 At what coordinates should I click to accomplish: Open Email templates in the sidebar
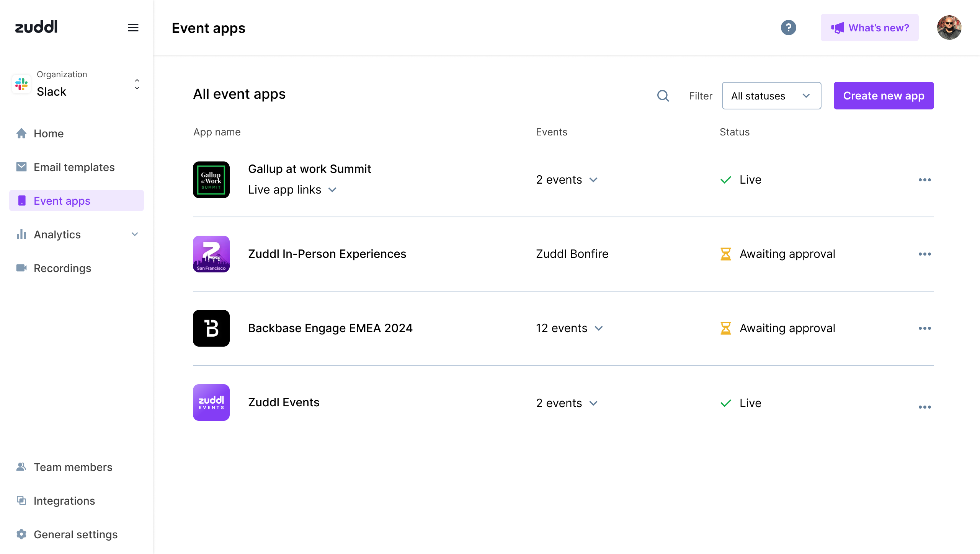click(x=77, y=167)
